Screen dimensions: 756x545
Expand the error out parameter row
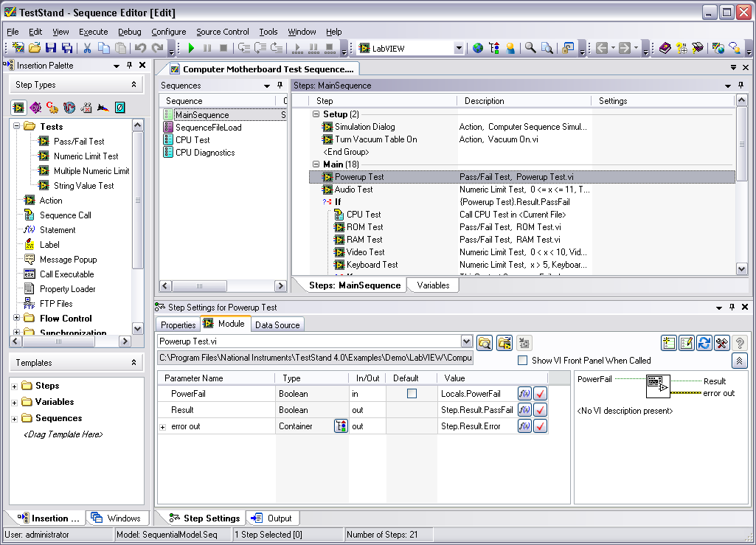point(163,427)
